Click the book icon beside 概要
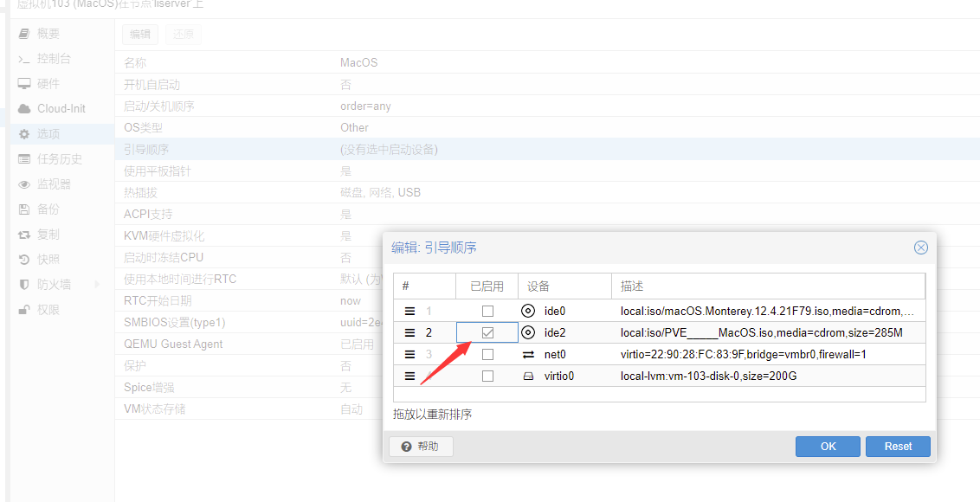980x502 pixels. (24, 34)
